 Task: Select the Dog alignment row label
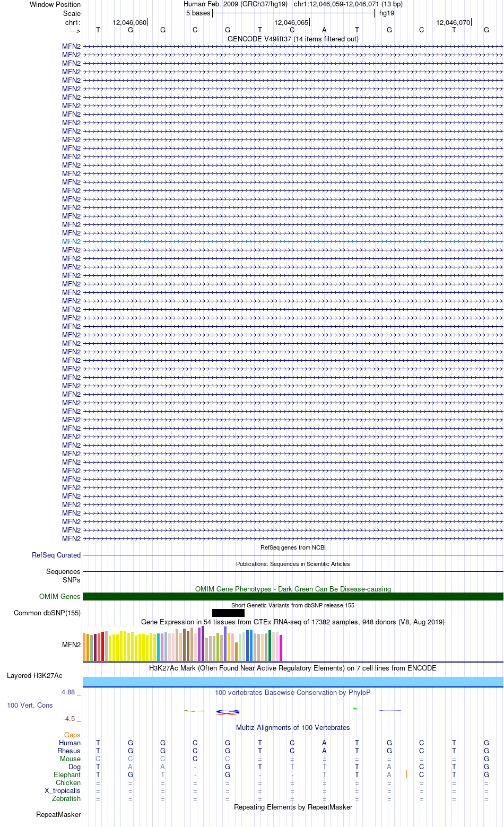click(x=74, y=767)
